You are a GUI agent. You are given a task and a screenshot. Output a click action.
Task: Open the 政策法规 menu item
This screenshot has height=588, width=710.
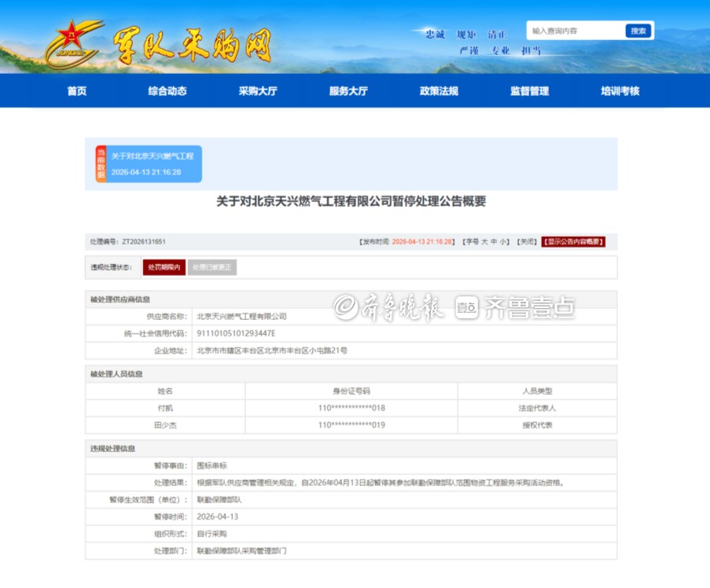(439, 91)
